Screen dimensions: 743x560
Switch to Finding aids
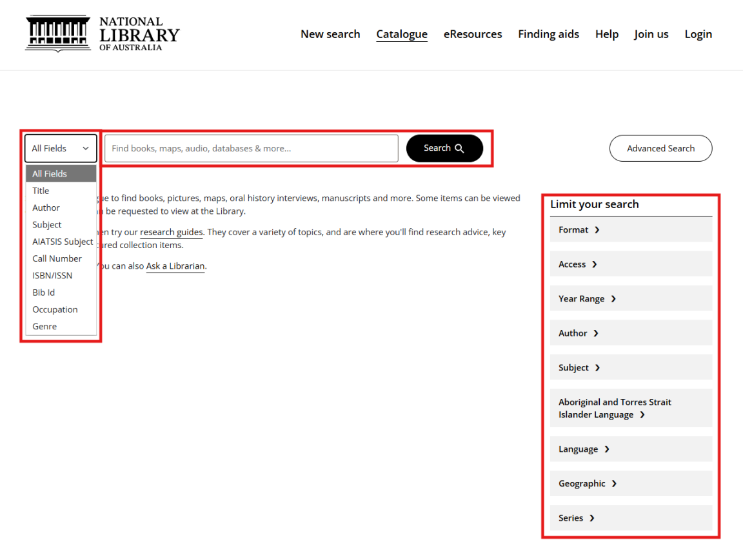click(548, 34)
